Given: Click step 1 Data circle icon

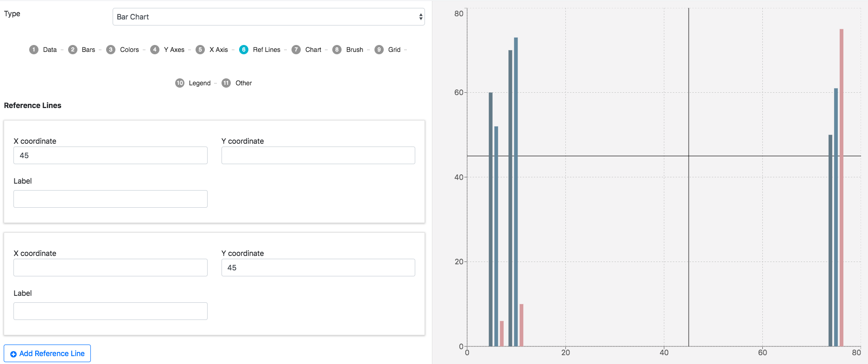Looking at the screenshot, I should point(34,50).
